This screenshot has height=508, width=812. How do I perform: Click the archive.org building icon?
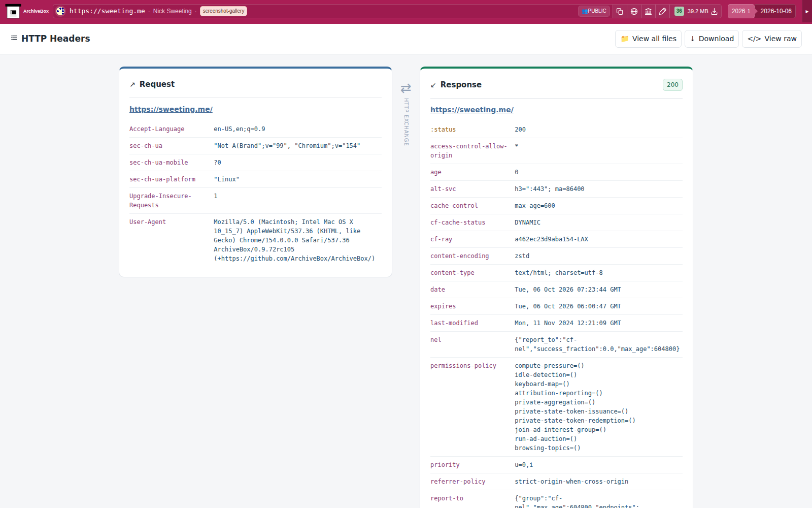pyautogui.click(x=648, y=11)
